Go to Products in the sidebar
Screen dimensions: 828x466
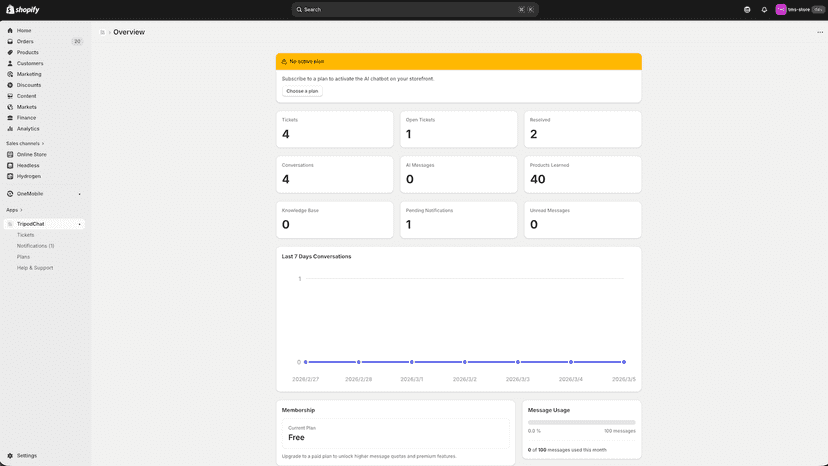click(x=27, y=52)
